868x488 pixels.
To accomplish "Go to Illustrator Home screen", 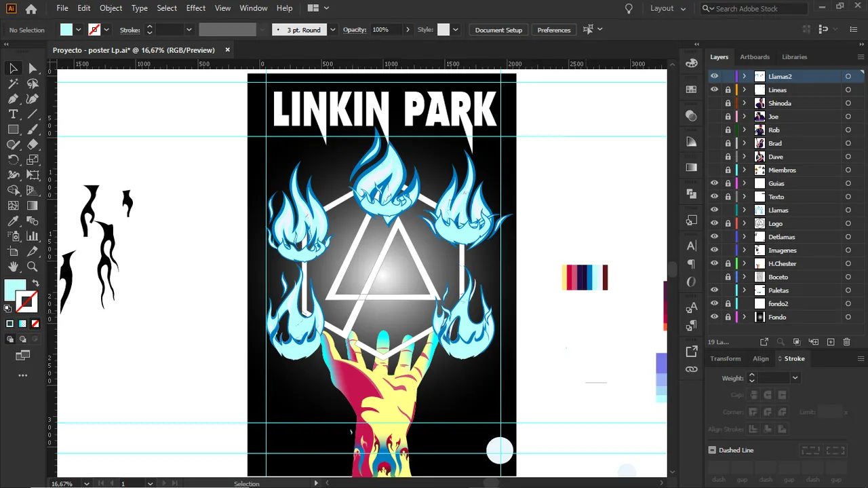I will pyautogui.click(x=31, y=9).
